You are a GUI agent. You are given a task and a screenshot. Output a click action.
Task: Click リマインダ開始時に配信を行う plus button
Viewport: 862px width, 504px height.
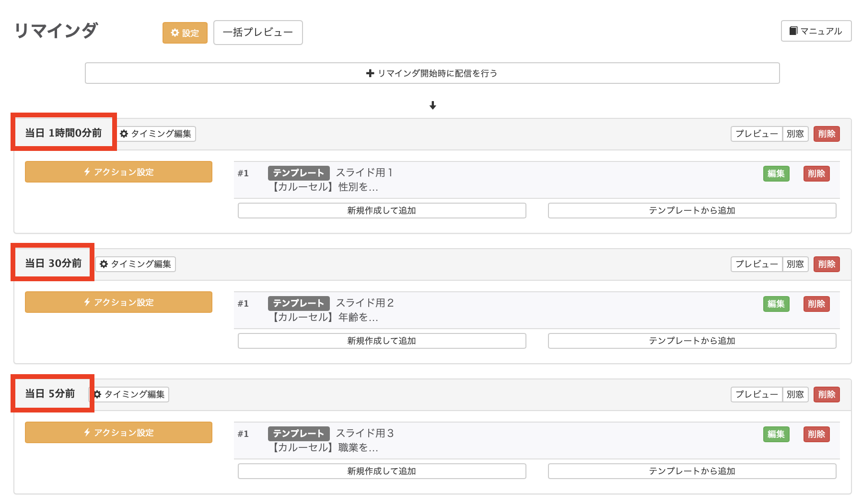click(x=432, y=73)
